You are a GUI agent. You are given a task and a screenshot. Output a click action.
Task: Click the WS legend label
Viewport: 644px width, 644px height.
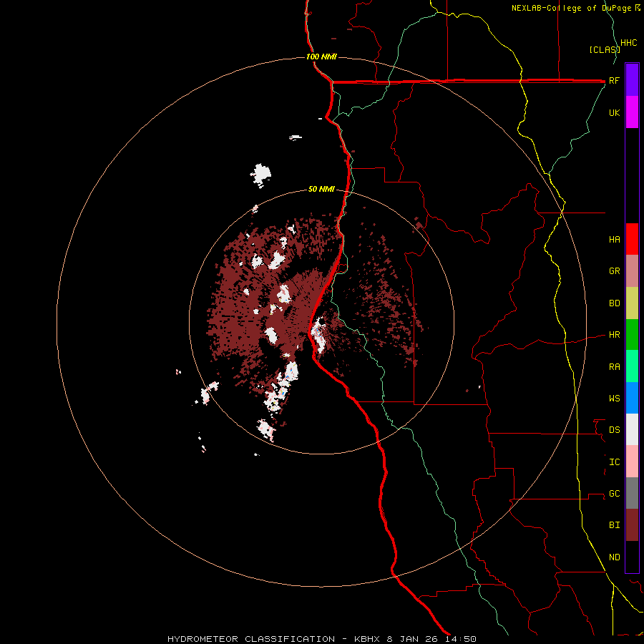tap(615, 399)
